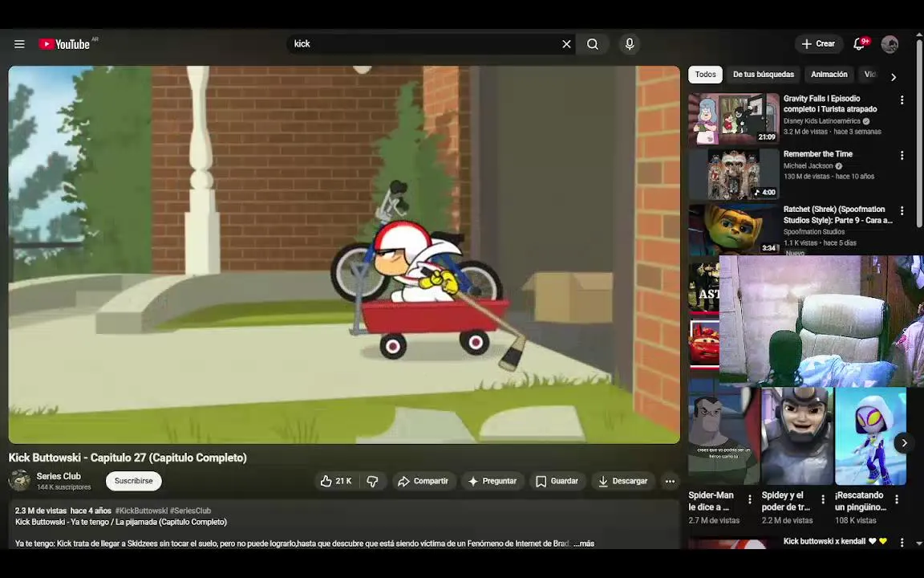924x578 pixels.
Task: Open the ¡Rescatando un pingüino short
Action: pos(870,436)
